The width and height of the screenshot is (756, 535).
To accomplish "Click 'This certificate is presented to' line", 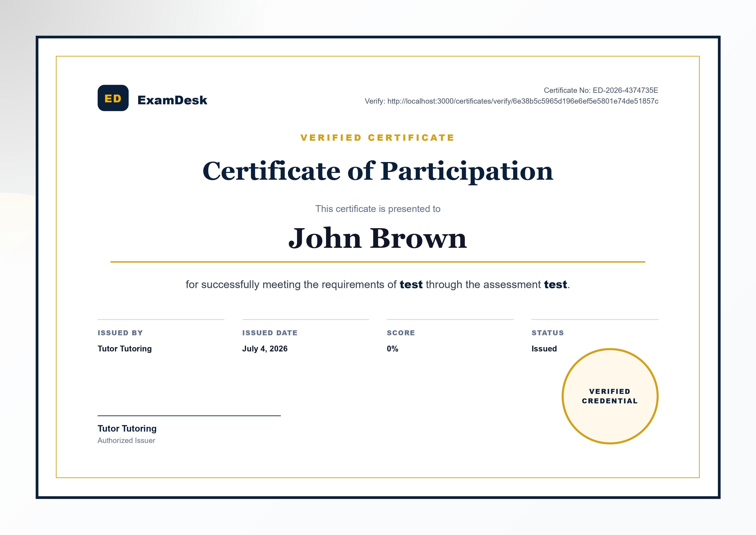I will click(378, 209).
